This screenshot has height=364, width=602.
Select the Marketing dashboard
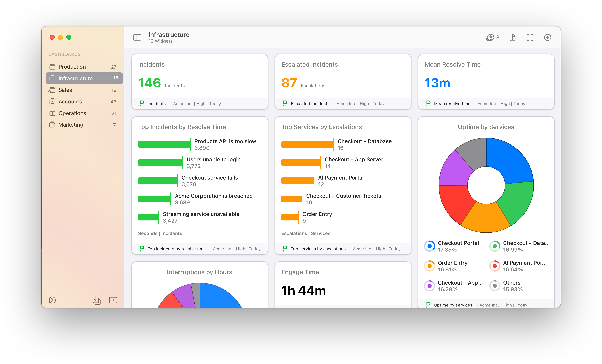pos(71,125)
